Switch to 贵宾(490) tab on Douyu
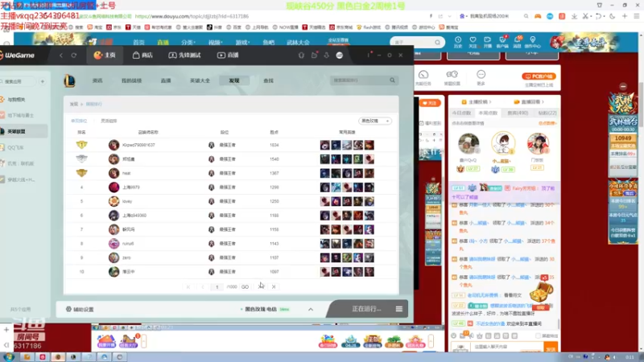 pyautogui.click(x=518, y=113)
